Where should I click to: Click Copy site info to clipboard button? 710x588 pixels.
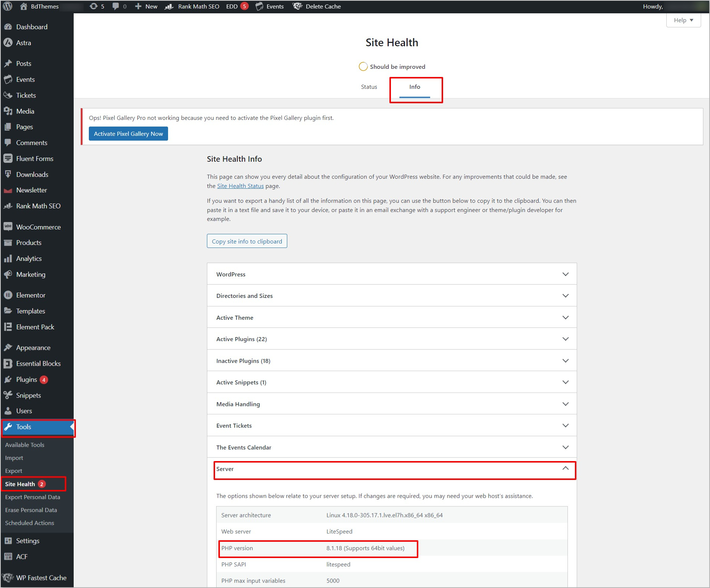coord(247,241)
